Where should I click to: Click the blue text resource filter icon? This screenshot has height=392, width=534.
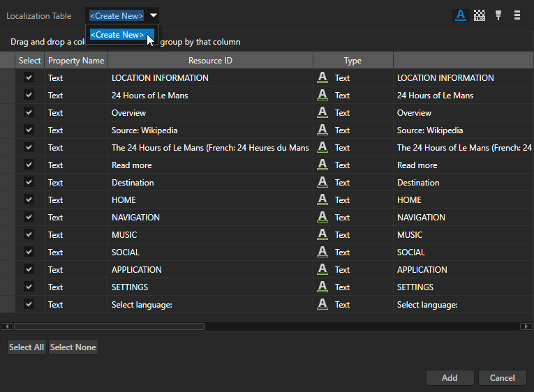tap(460, 15)
